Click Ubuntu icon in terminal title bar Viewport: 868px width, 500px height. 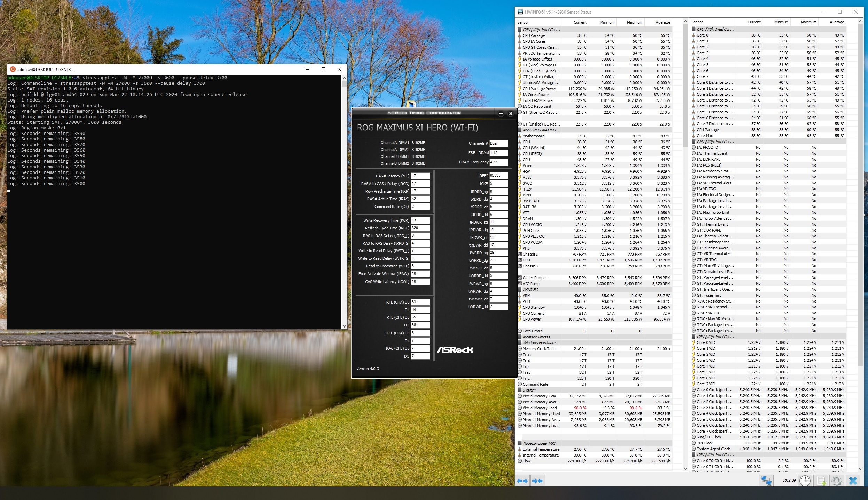pyautogui.click(x=13, y=69)
